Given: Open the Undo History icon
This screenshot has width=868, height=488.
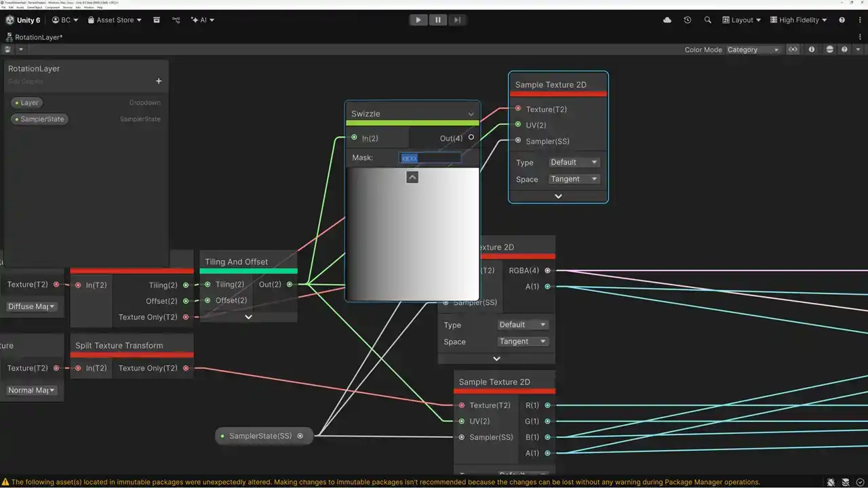Looking at the screenshot, I should coord(687,20).
